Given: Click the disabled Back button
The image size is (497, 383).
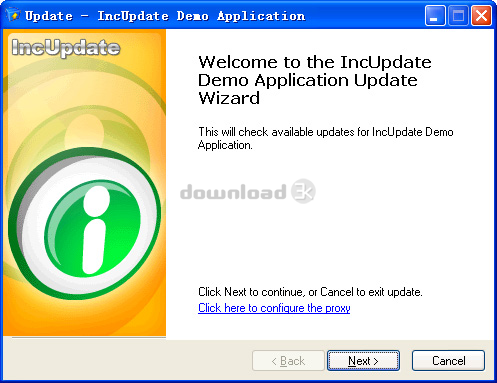Looking at the screenshot, I should click(x=288, y=360).
